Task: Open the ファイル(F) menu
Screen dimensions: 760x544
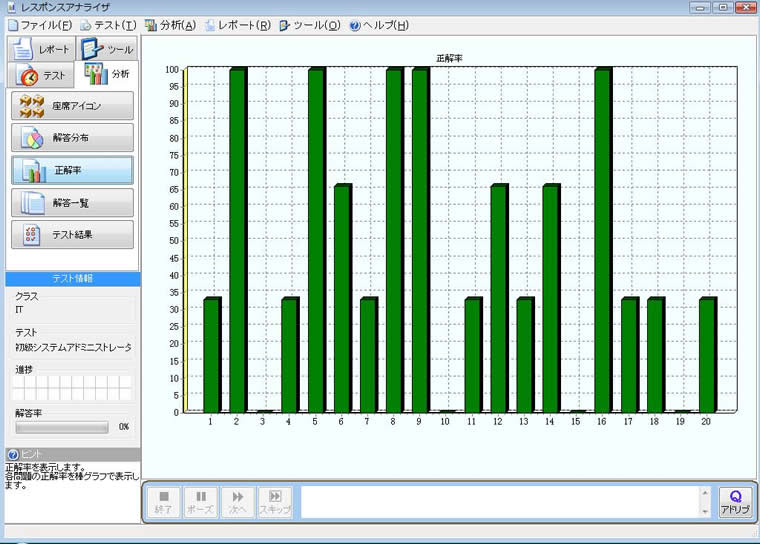Action: coord(40,25)
